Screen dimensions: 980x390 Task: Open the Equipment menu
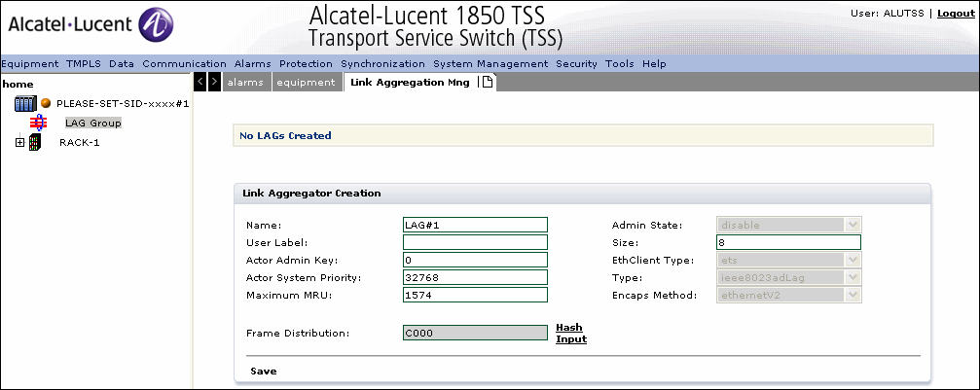[x=30, y=64]
